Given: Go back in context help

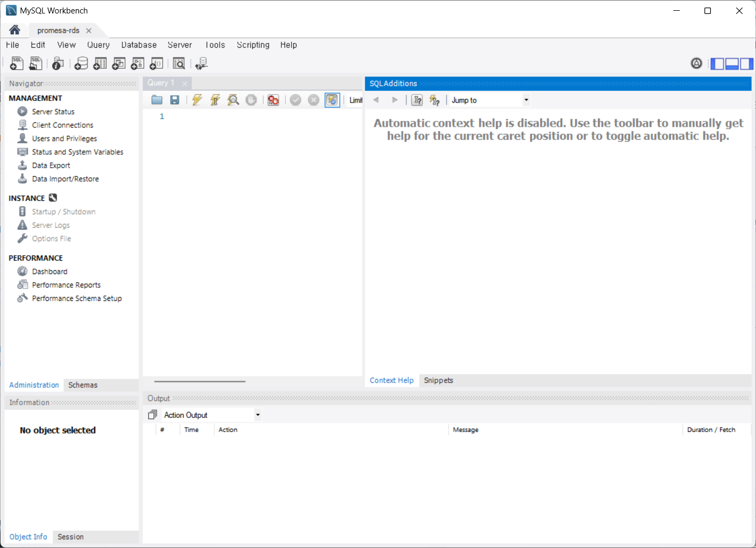Looking at the screenshot, I should tap(376, 100).
